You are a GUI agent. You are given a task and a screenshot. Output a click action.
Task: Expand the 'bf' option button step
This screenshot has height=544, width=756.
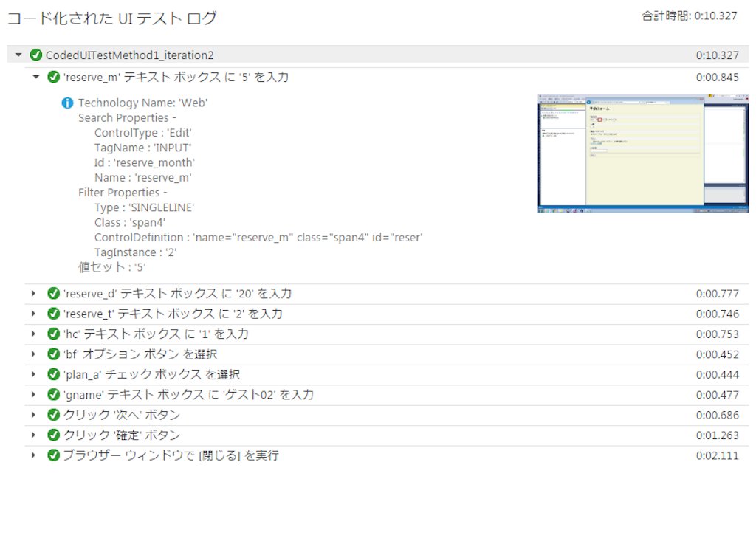(33, 354)
